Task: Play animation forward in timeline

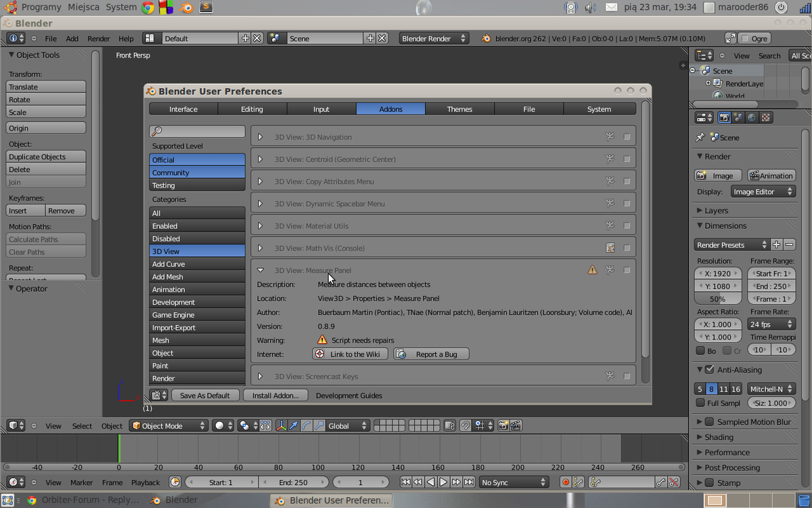Action: (444, 482)
